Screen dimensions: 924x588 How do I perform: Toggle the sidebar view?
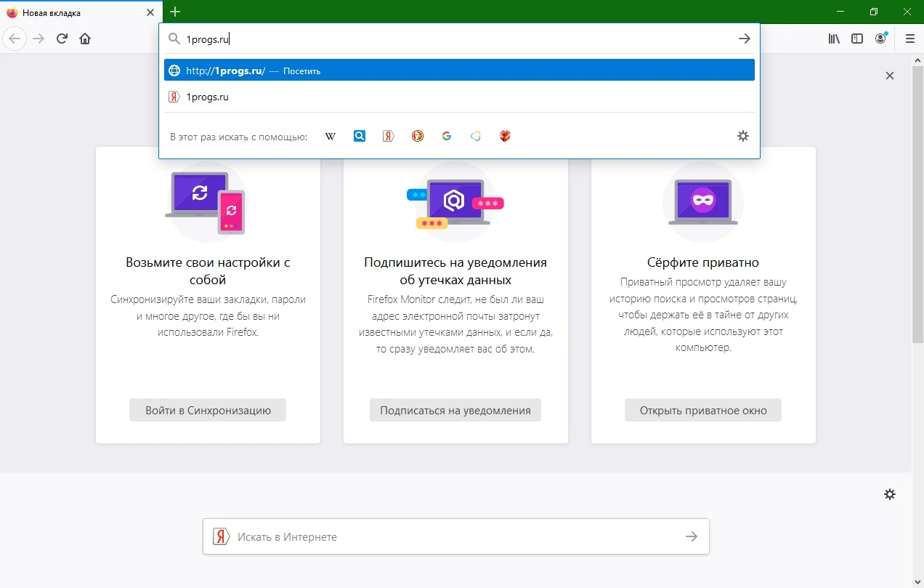(857, 39)
